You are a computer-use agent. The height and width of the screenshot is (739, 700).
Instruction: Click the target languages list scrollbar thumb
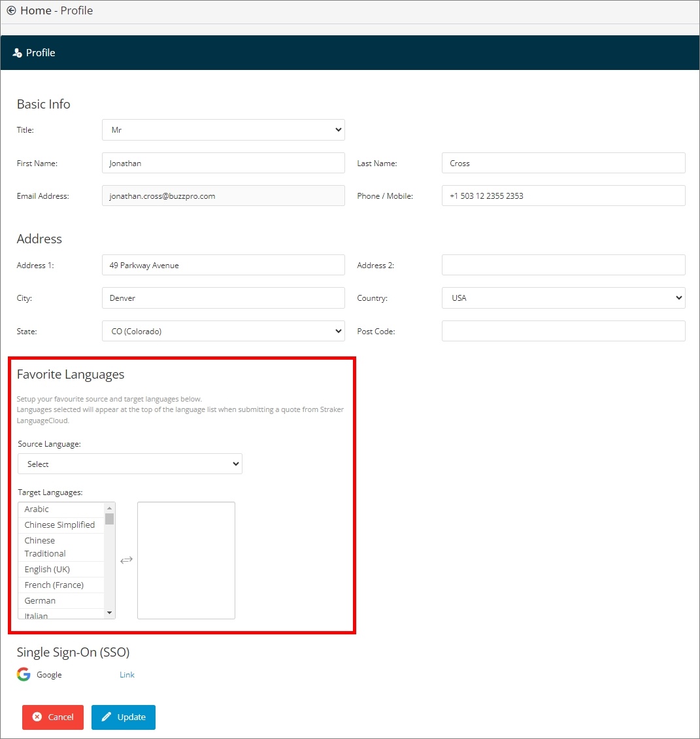(109, 519)
